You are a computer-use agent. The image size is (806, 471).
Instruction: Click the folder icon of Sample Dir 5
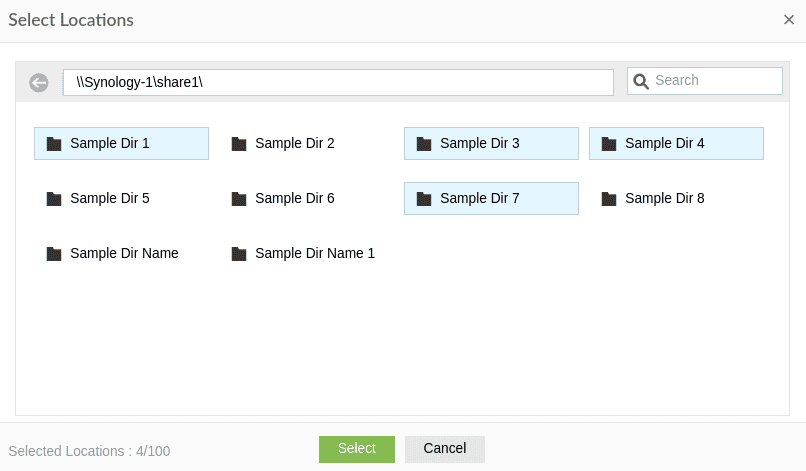[54, 199]
